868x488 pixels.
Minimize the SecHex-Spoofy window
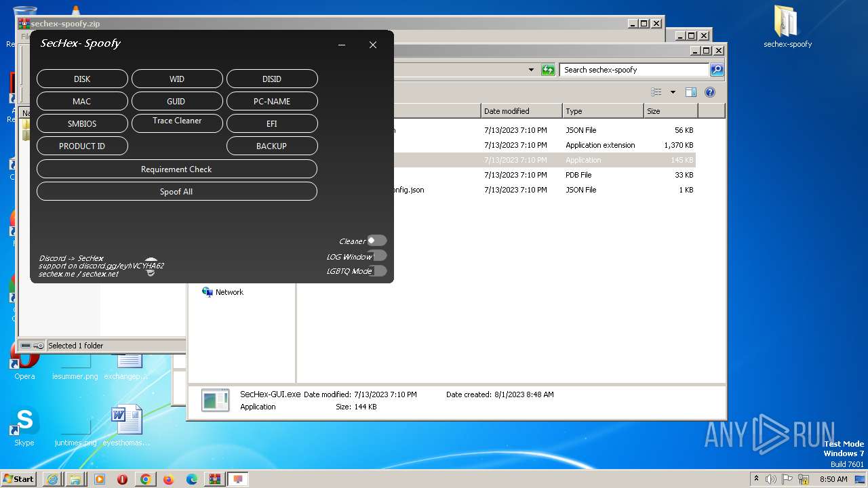pos(342,45)
